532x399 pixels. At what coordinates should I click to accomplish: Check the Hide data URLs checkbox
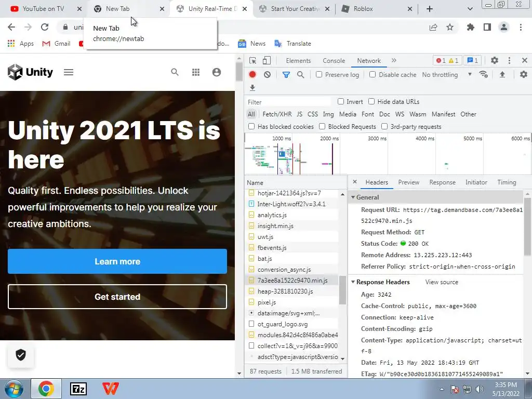[x=371, y=101]
